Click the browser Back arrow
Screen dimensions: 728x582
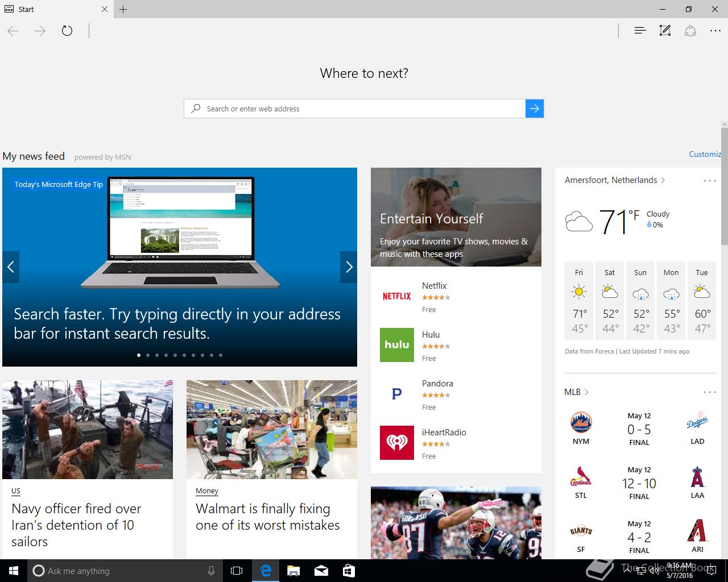tap(13, 31)
